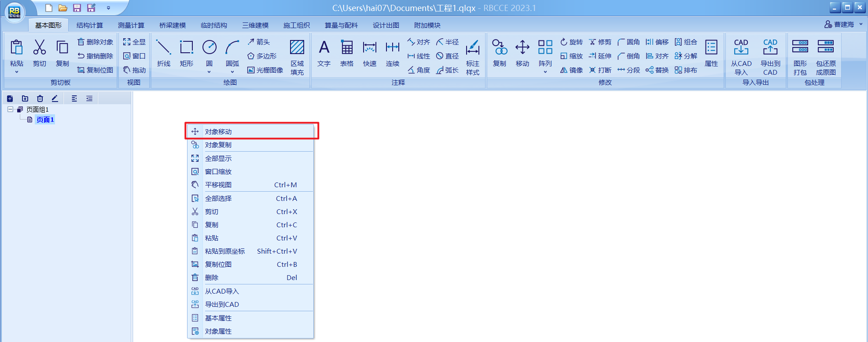868x342 pixels.
Task: Open the 三维建模 ribbon tab
Action: pyautogui.click(x=255, y=25)
